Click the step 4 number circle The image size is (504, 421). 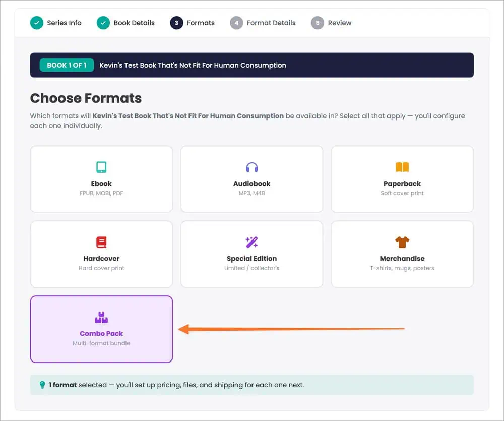click(x=236, y=23)
